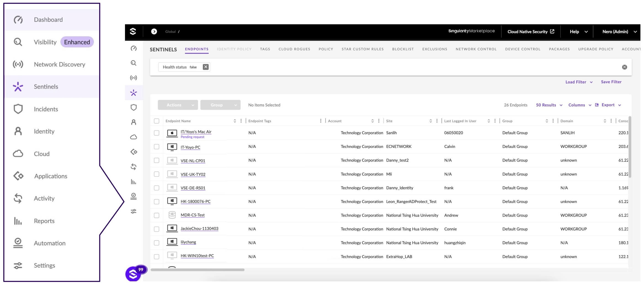Clear all filters in the search bar
Screen dimensions: 644x286
point(624,67)
